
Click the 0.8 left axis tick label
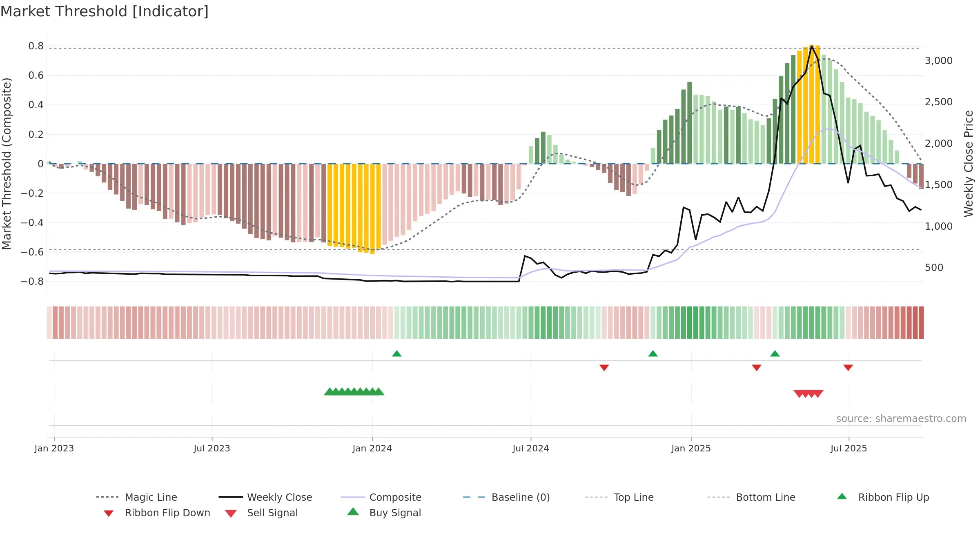(x=36, y=46)
